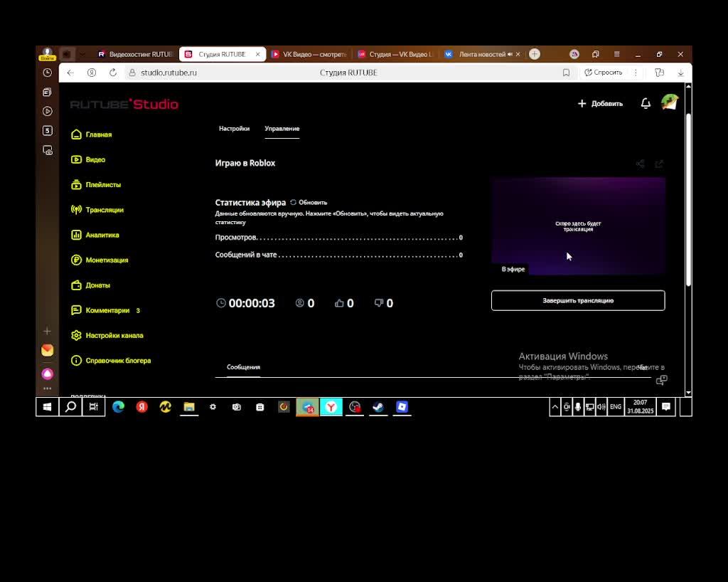The height and width of the screenshot is (582, 728).
Task: Go to Плейлисты section
Action: pos(96,184)
